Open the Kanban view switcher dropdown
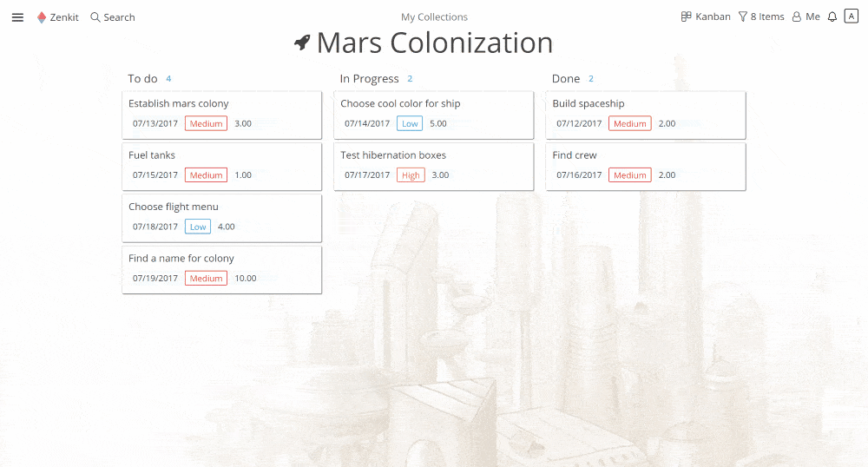 [x=706, y=16]
